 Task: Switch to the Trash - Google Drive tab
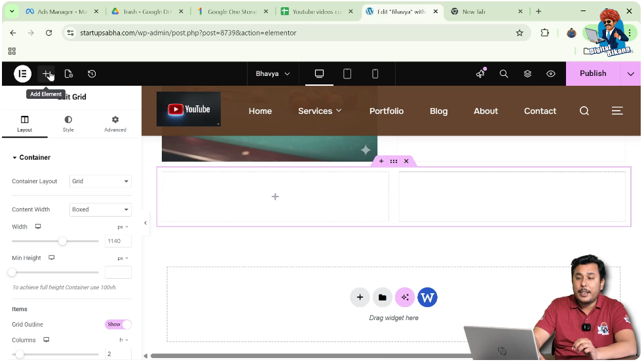[x=147, y=12]
